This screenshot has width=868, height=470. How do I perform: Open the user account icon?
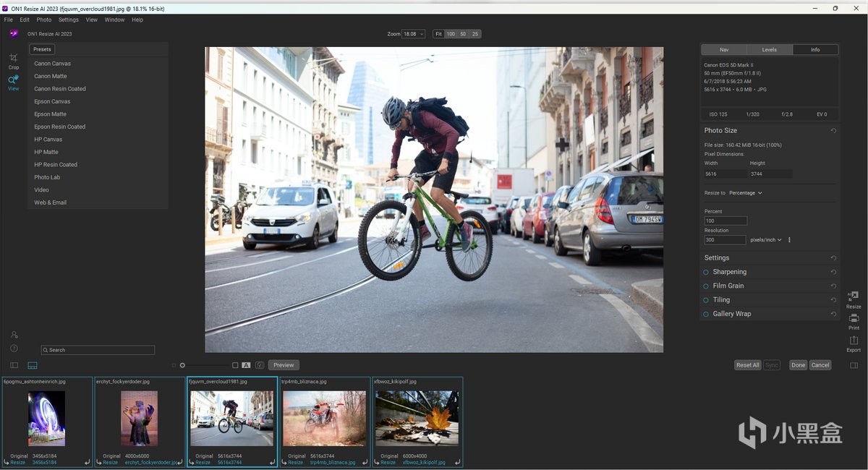[x=14, y=335]
